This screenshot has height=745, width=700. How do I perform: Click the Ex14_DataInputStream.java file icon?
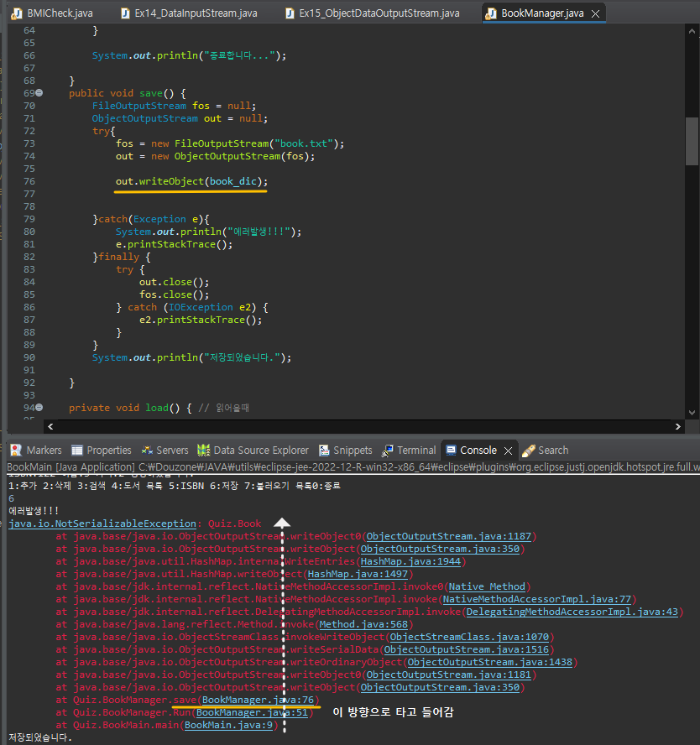coord(125,13)
